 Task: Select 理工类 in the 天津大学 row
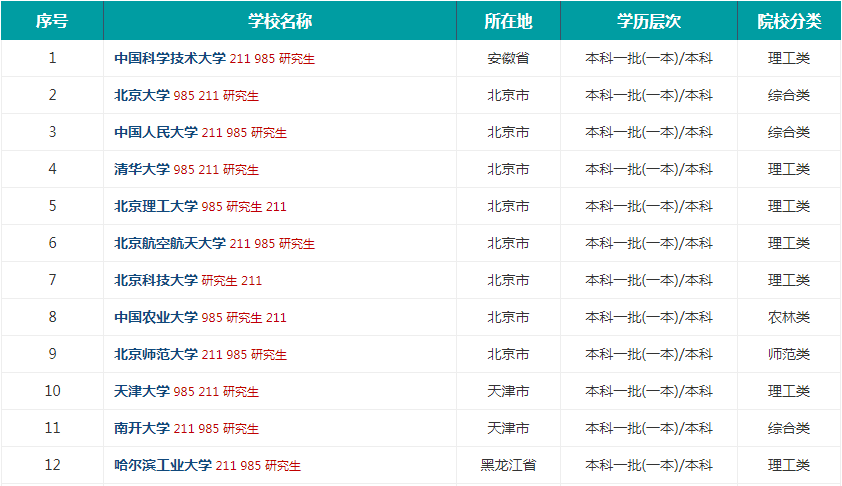point(789,391)
